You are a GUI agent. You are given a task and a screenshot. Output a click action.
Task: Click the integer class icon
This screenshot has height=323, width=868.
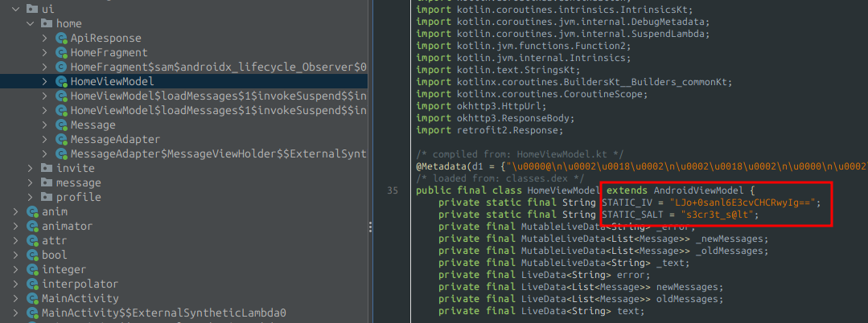coord(32,269)
